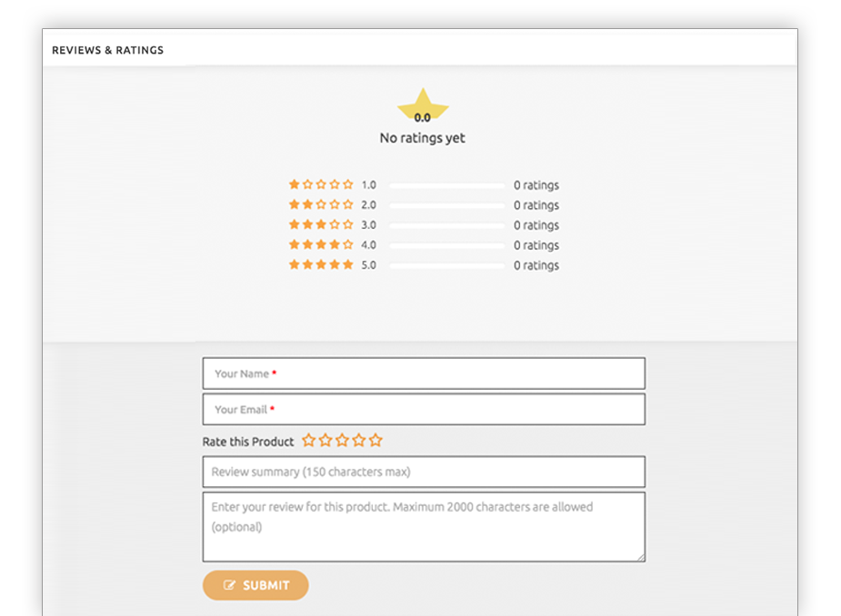Click the 2.0 rating progress bar

446,205
